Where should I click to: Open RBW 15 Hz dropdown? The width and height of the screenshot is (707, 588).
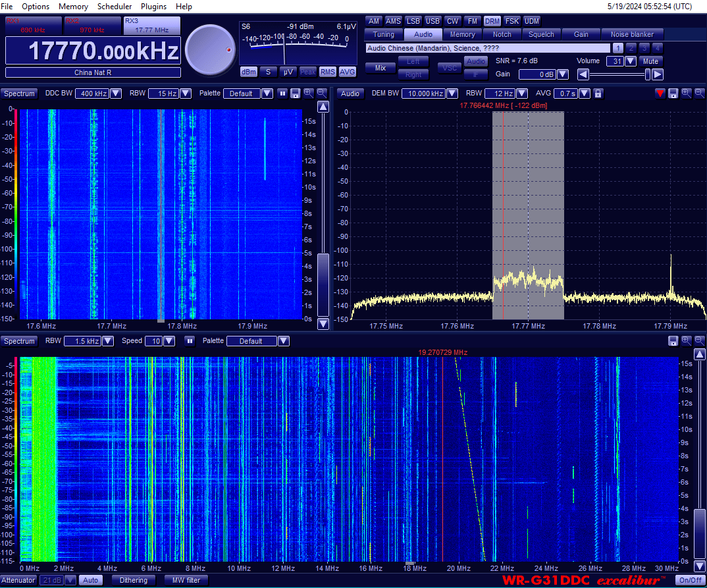click(x=186, y=94)
